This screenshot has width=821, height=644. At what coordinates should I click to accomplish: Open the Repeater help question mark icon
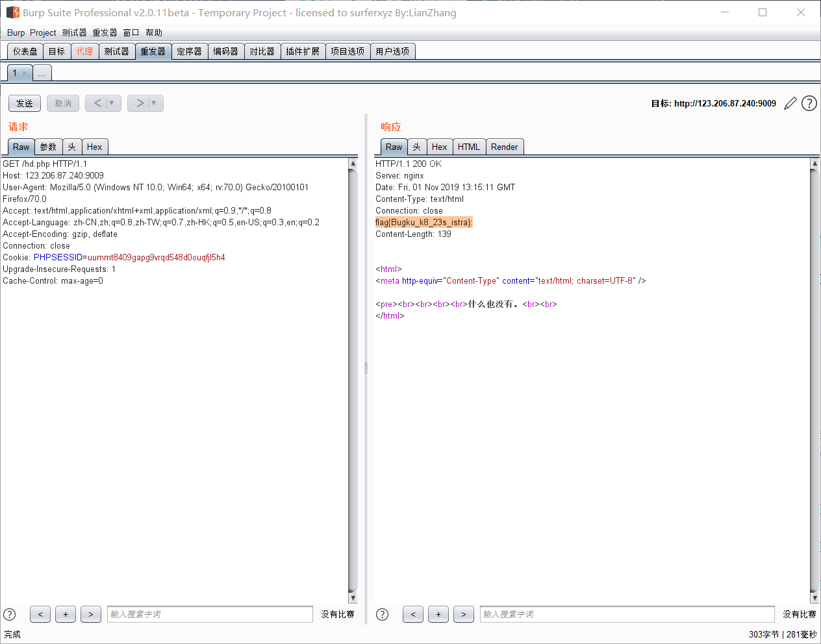click(x=809, y=103)
